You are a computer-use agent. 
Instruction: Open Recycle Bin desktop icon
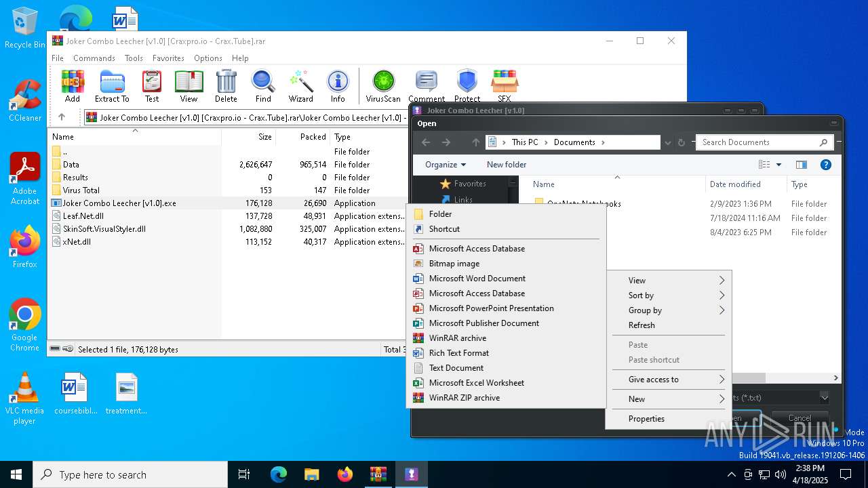click(24, 28)
